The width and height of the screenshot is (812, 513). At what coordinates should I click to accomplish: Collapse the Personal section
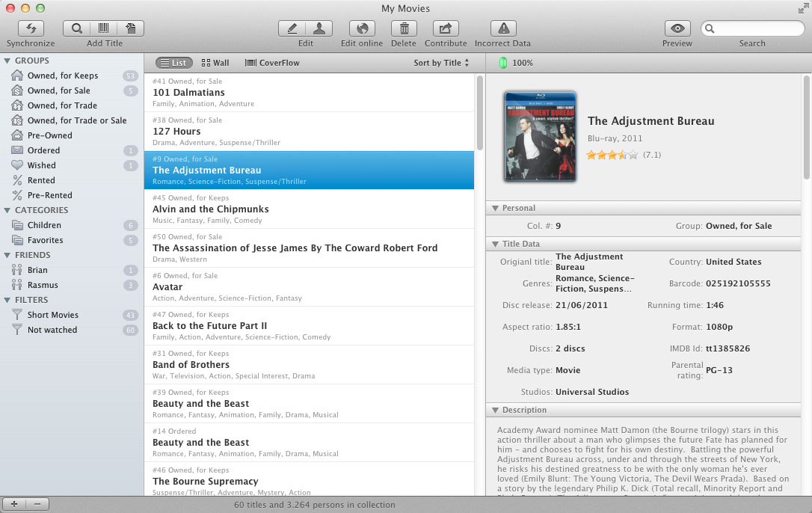click(495, 208)
